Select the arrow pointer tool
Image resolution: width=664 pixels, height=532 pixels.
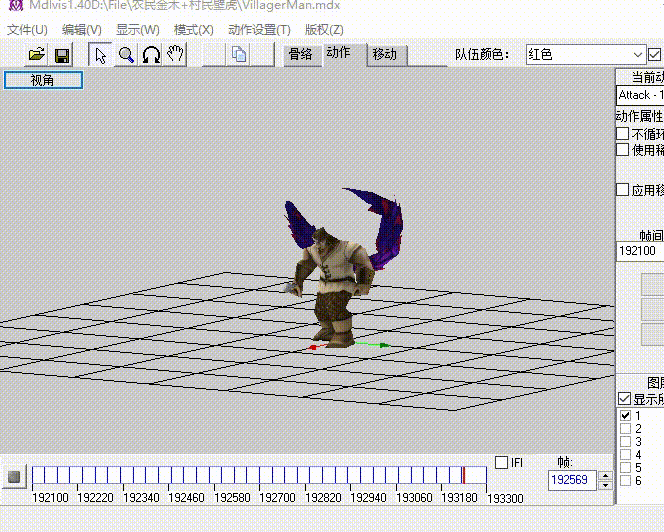click(x=100, y=55)
